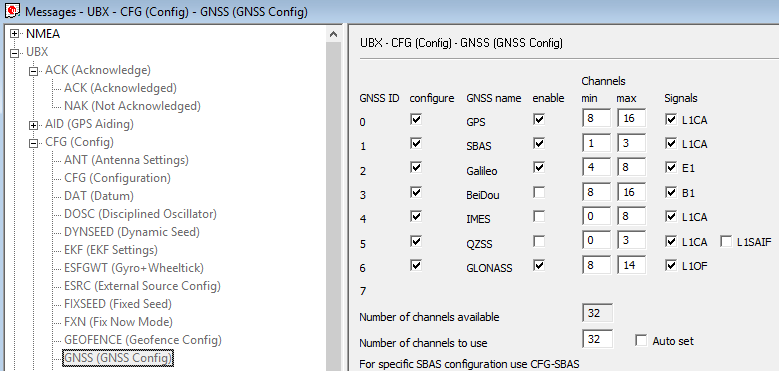
Task: Open DOSC (Disciplined Oscillator) item
Action: point(140,214)
